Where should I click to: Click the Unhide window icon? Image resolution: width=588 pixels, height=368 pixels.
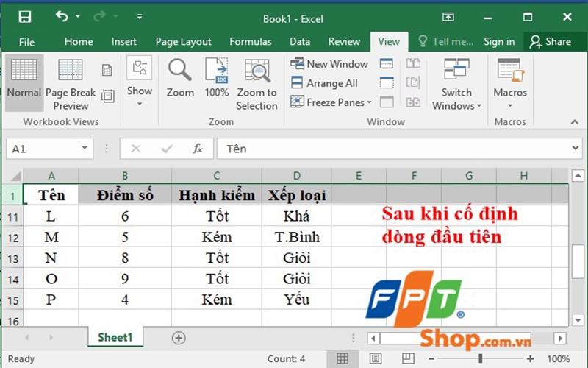[x=387, y=102]
